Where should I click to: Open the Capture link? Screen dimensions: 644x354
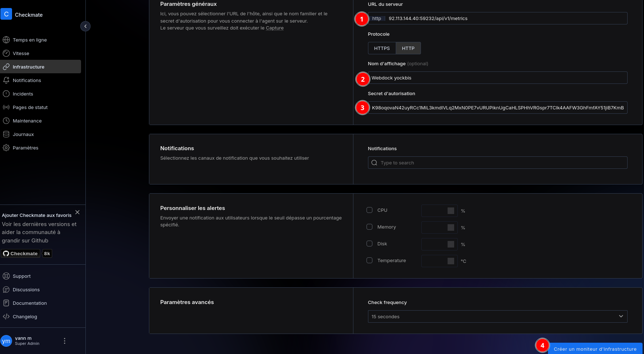coord(275,28)
